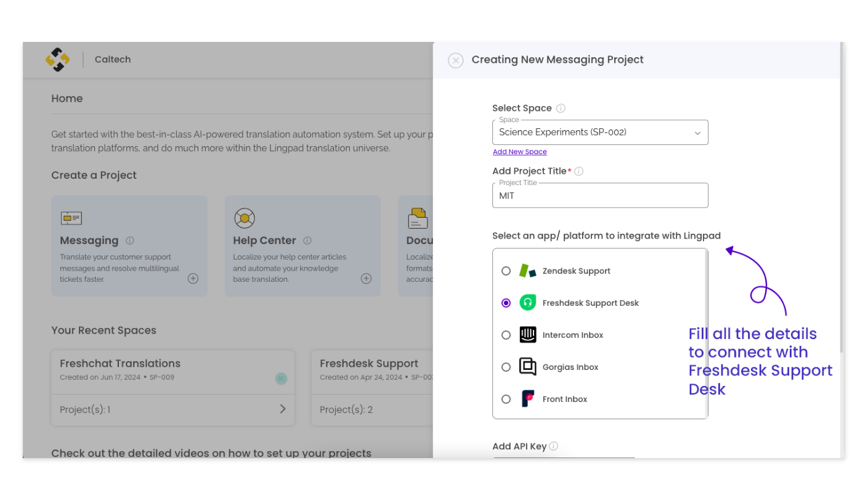Click the app list scrollbar
Viewport: 868px width, 500px height.
pyautogui.click(x=707, y=333)
